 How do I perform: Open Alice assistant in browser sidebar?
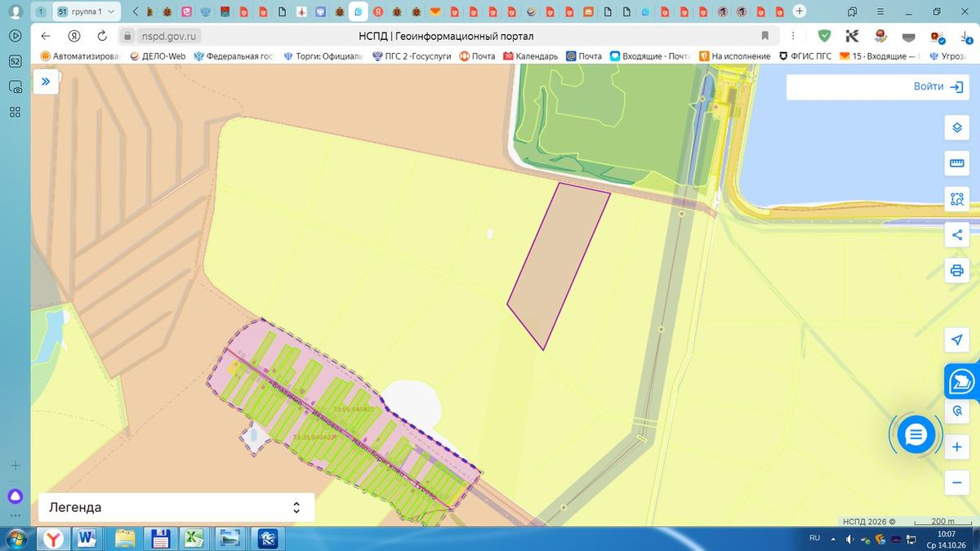point(15,495)
